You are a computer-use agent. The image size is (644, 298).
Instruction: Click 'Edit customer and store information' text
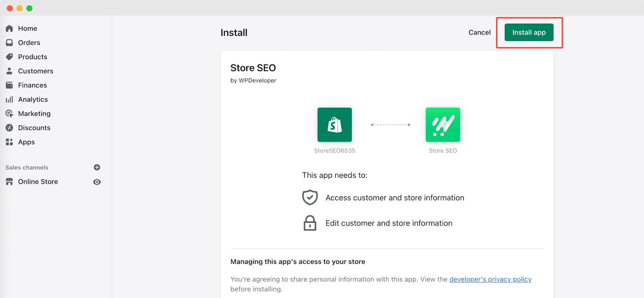(x=389, y=223)
